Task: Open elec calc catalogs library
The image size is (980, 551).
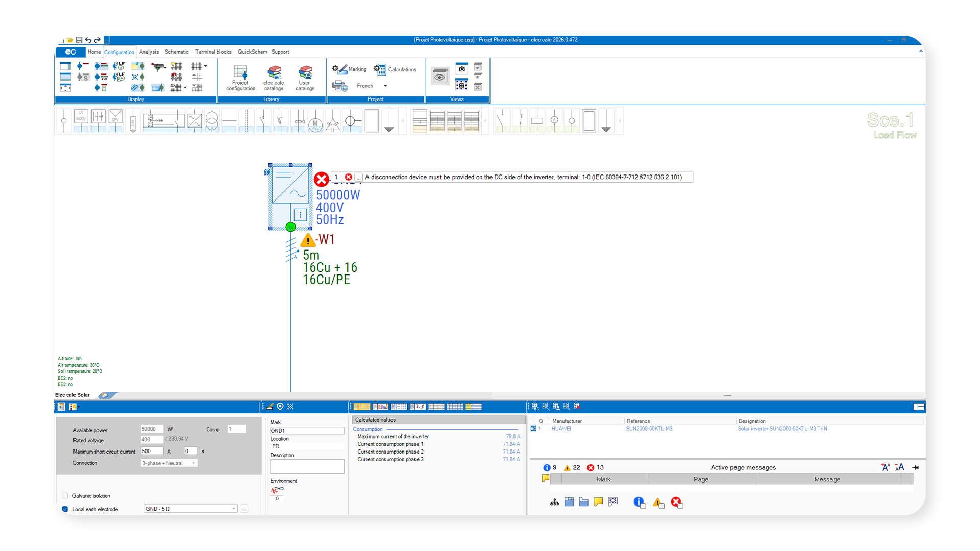Action: coord(274,78)
